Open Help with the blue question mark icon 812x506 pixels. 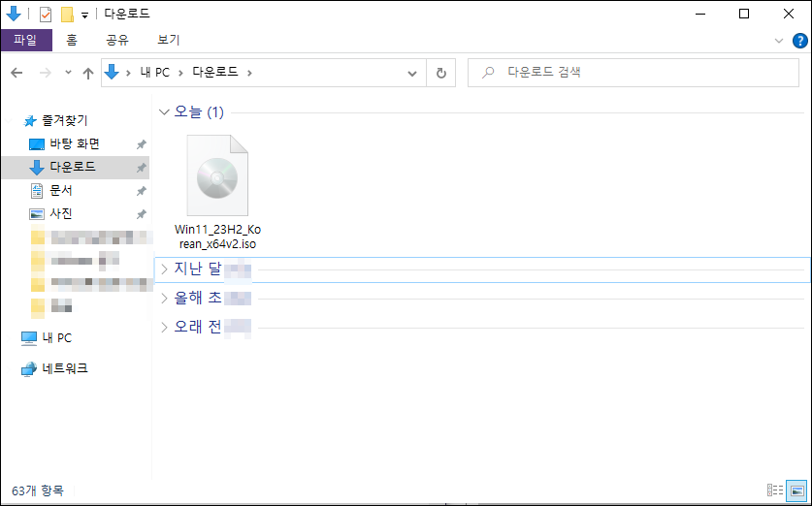799,41
